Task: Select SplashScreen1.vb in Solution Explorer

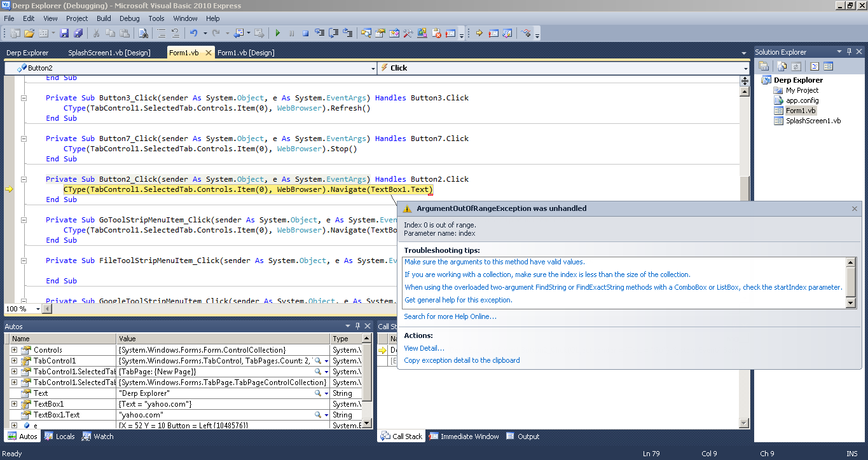Action: 813,121
